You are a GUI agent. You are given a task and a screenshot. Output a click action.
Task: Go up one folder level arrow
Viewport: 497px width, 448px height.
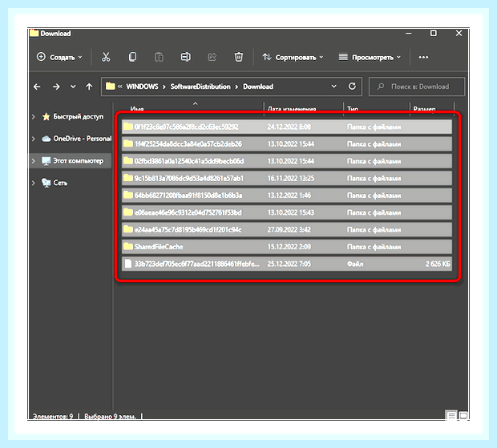pos(90,87)
